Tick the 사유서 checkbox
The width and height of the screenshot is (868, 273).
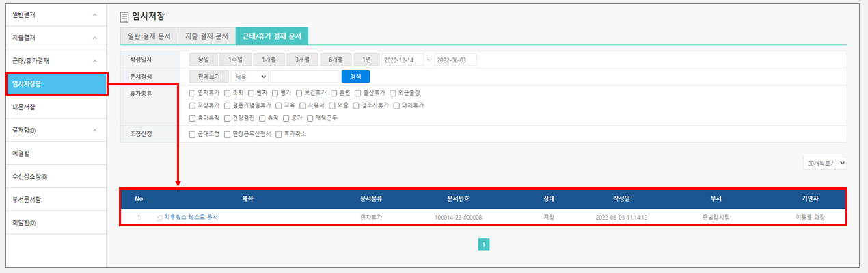[302, 105]
